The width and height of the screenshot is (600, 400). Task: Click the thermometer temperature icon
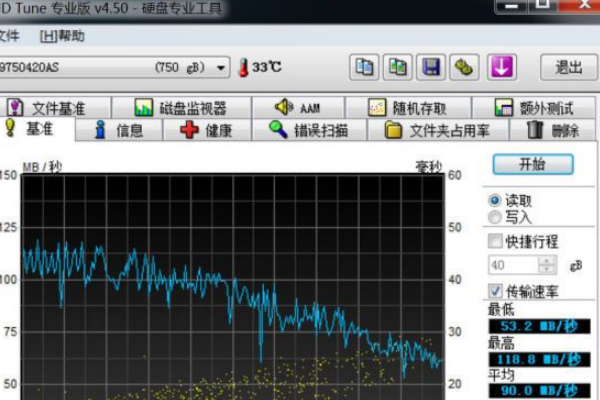[243, 68]
